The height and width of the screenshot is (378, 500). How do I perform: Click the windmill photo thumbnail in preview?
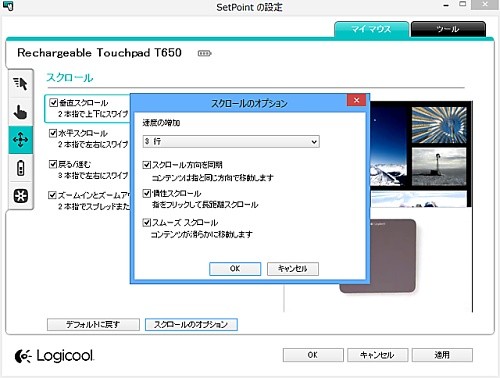click(439, 167)
